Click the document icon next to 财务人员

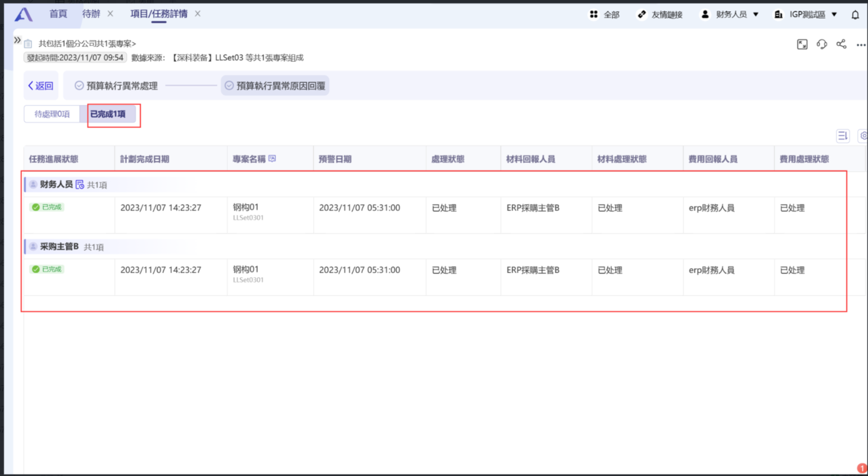click(79, 185)
